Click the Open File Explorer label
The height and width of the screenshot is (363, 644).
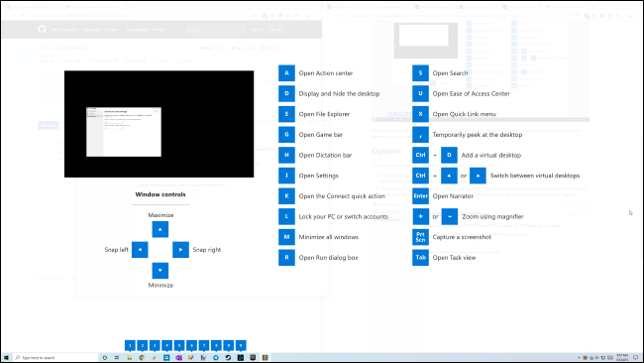pos(324,114)
